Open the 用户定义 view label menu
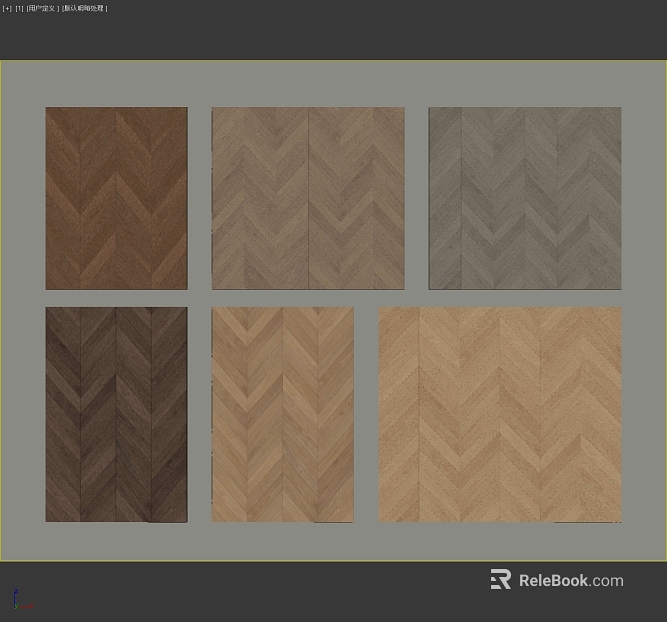Screen dimensions: 667x622 43,9
